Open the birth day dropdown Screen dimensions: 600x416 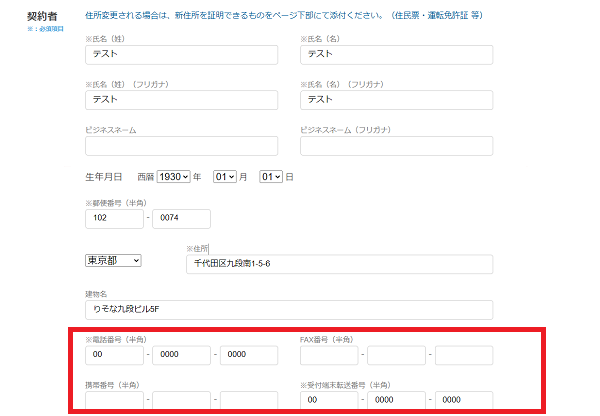(270, 177)
